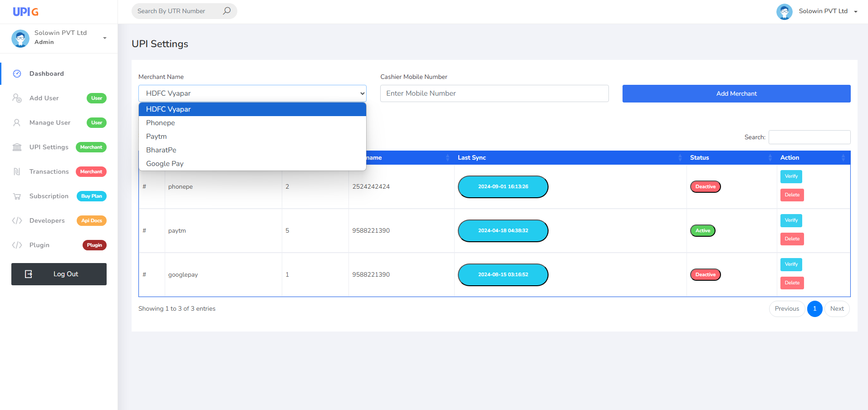Viewport: 868px width, 410px height.
Task: Choose Paytm in the merchant list
Action: pos(252,137)
